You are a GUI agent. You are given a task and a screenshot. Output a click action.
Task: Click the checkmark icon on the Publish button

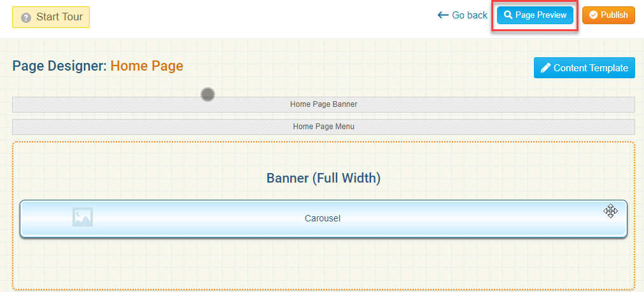pyautogui.click(x=593, y=15)
